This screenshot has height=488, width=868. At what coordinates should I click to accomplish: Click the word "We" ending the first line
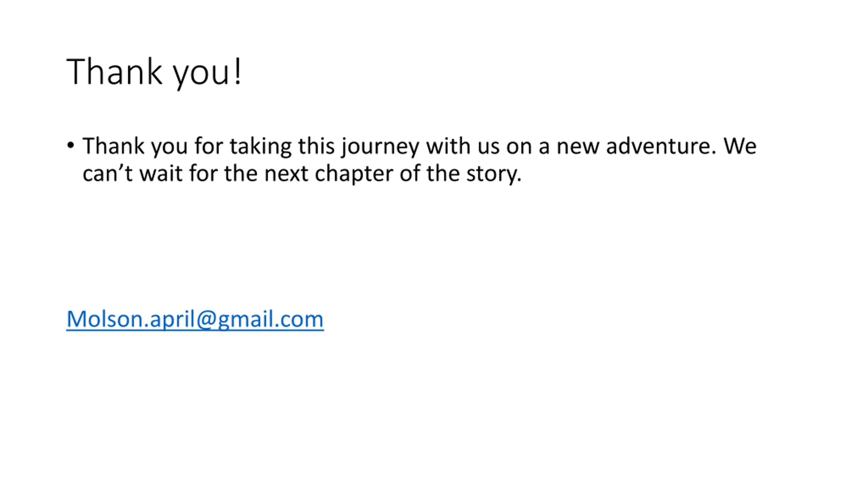(x=740, y=146)
